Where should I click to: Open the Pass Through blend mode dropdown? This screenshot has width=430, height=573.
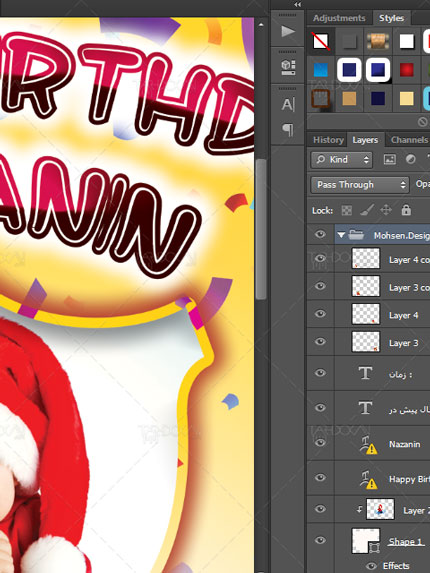[x=359, y=185]
